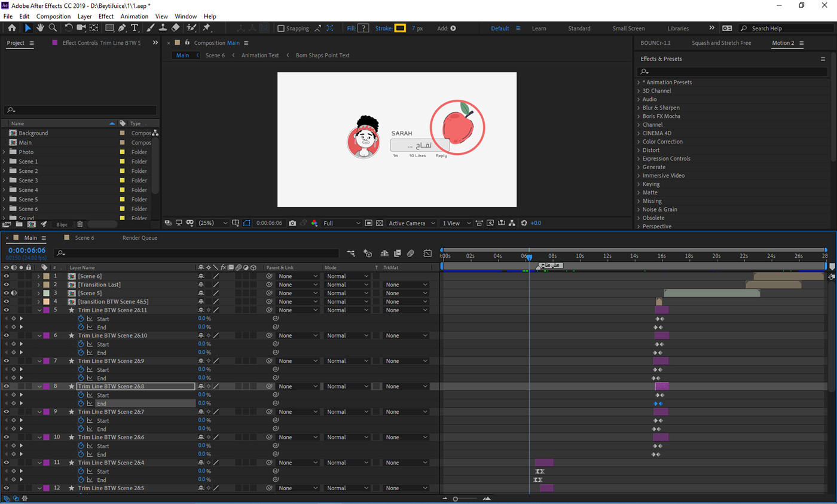Mute audio of the Scene 5 layer
837x504 pixels.
14,293
